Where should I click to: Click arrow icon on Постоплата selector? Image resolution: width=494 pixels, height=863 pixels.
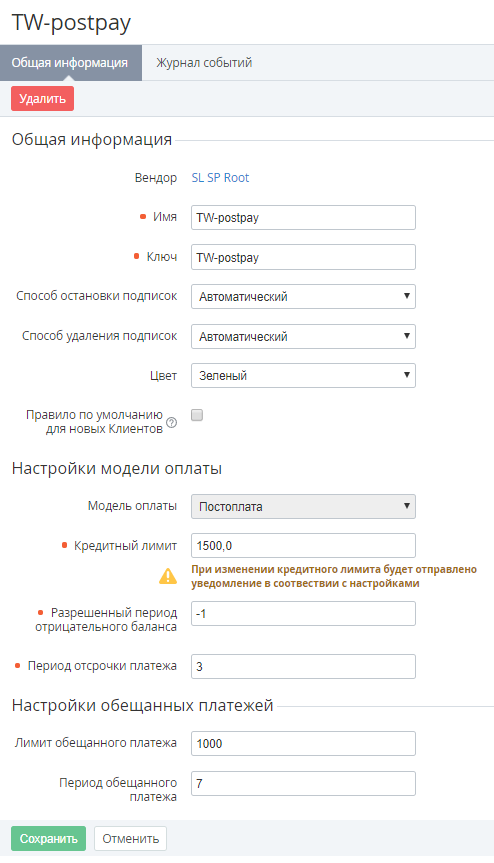click(x=407, y=506)
